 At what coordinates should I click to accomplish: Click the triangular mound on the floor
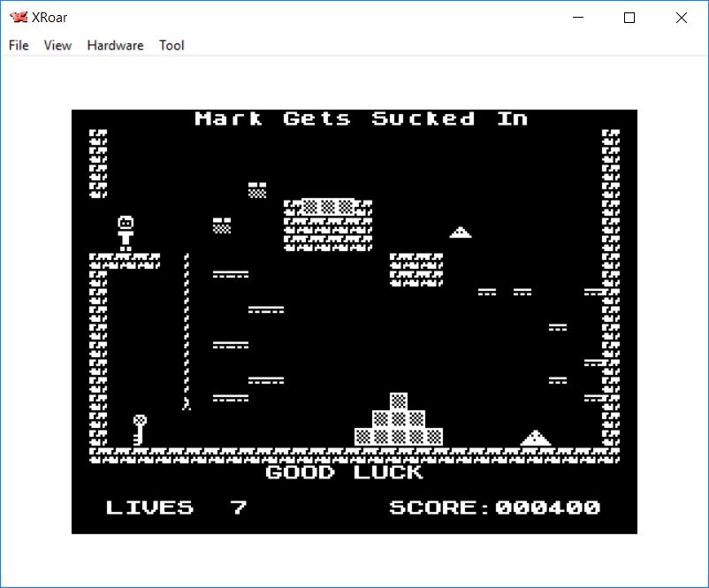click(535, 438)
